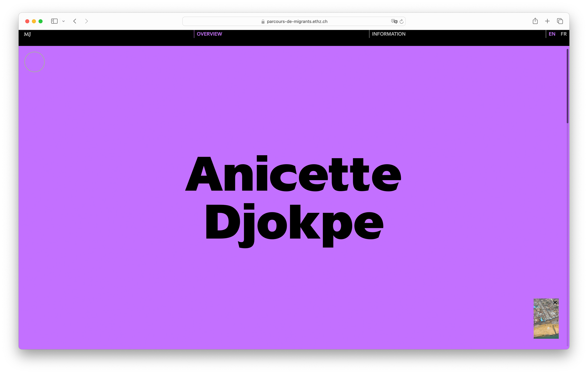Open the OVERVIEW menu item
This screenshot has height=374, width=588.
(x=209, y=34)
